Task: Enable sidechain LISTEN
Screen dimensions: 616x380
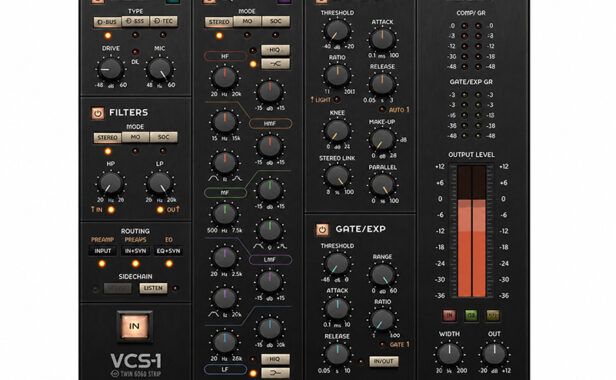Action: (153, 288)
